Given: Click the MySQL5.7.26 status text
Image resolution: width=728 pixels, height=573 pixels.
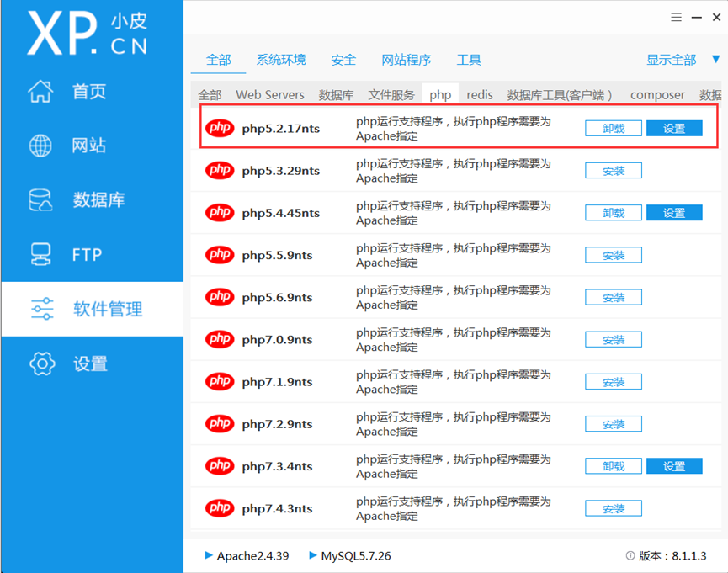Looking at the screenshot, I should [x=356, y=556].
